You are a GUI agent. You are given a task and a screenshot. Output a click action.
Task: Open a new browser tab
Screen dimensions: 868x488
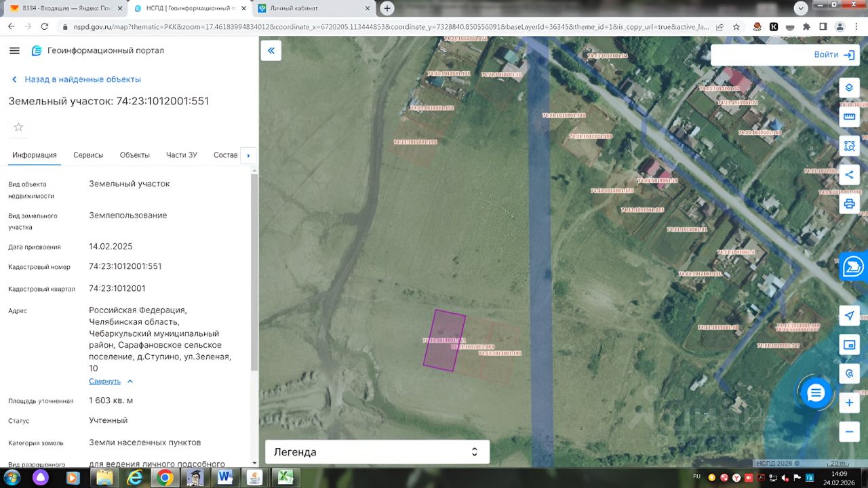coord(387,8)
